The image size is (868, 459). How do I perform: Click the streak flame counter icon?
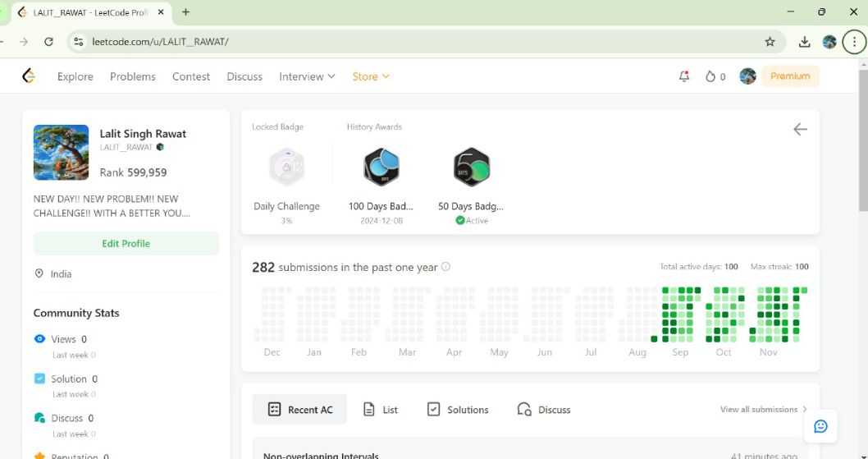(710, 76)
